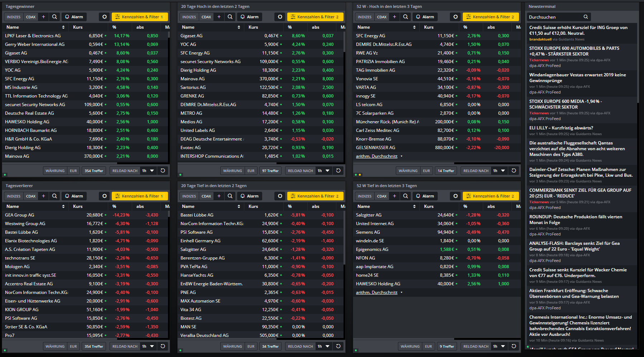This screenshot has width=644, height=357.
Task: Expand arithm. Durchschnitt in 52 W Tief panel
Action: tap(379, 292)
